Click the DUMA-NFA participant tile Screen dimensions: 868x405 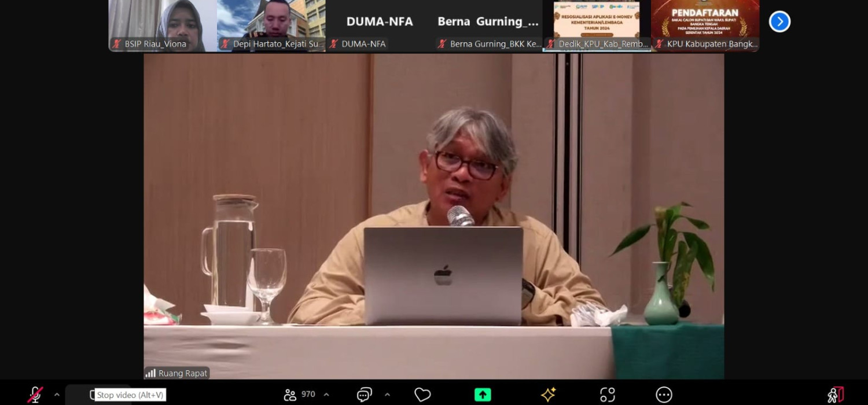(380, 25)
